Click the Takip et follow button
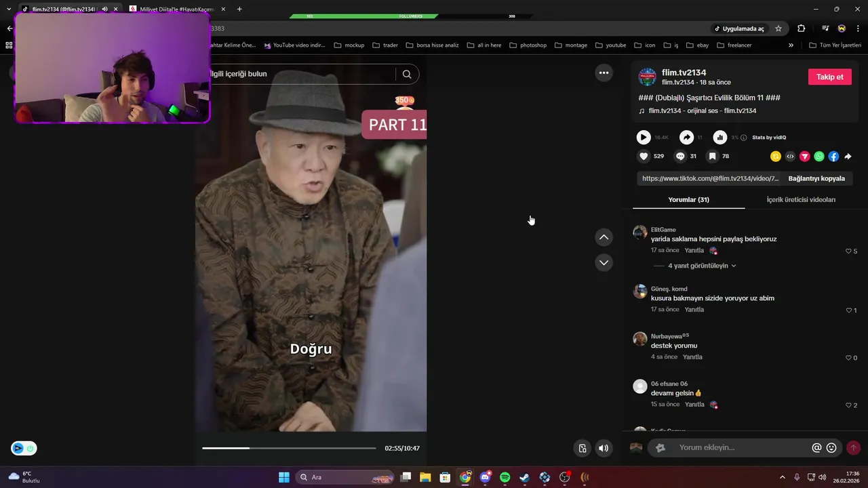The height and width of the screenshot is (488, 868). 829,77
